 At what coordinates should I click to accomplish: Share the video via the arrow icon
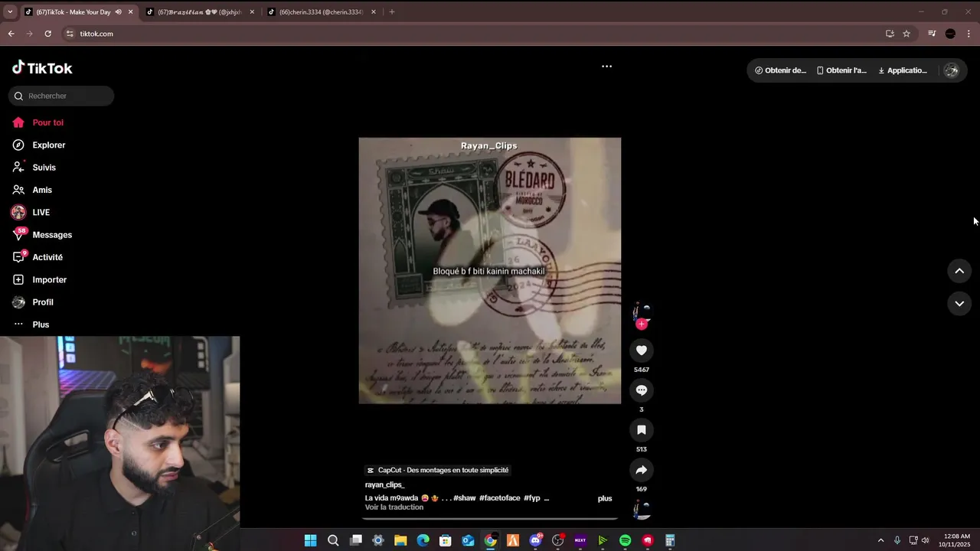click(642, 470)
